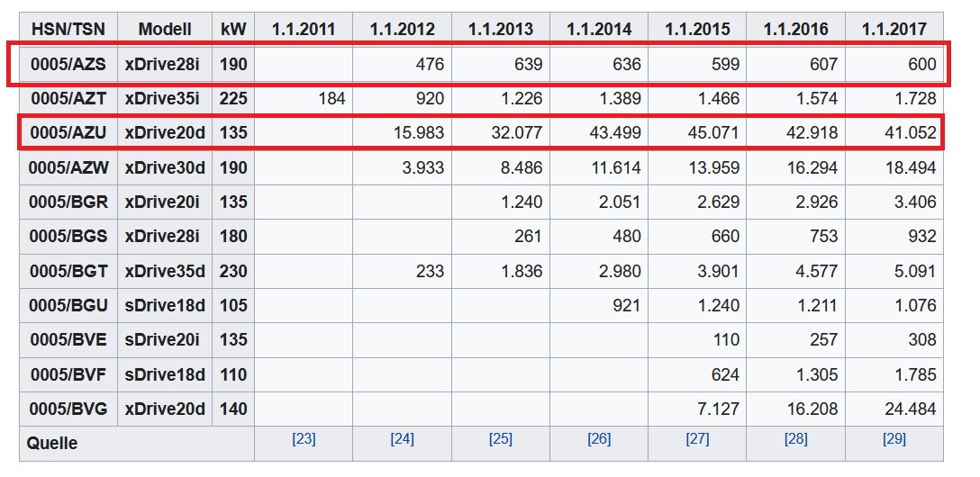Image resolution: width=980 pixels, height=477 pixels.
Task: Select the cell with value 24.484
Action: pos(894,409)
